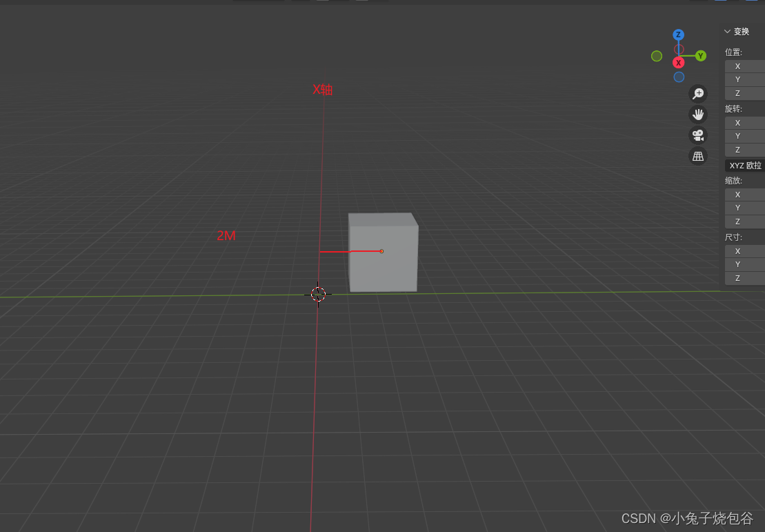The image size is (765, 532).
Task: Click the negative Z blue gizmo circle
Action: tap(679, 77)
